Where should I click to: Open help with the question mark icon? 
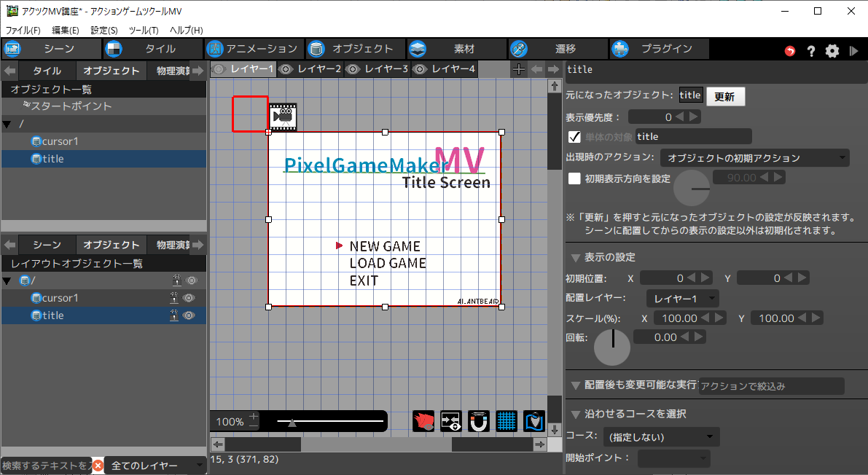tap(810, 51)
